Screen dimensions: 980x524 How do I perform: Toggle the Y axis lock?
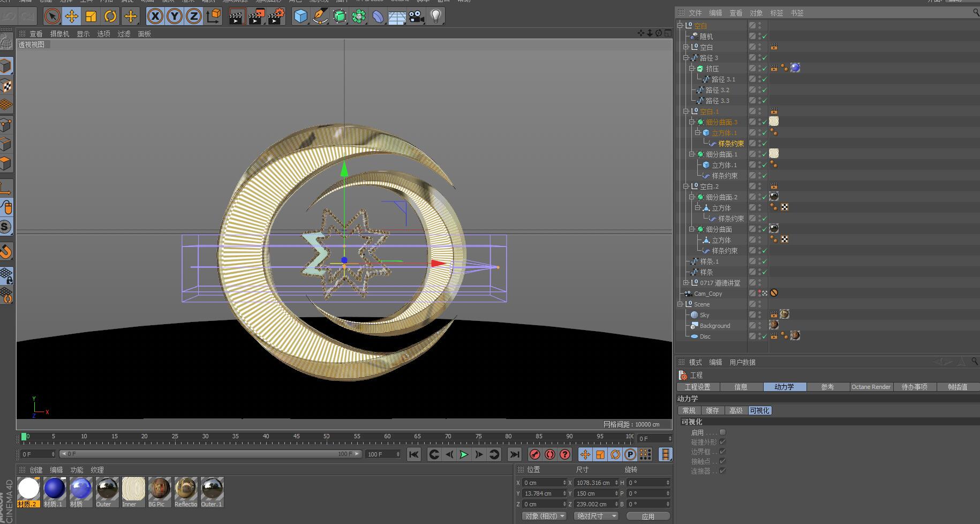point(174,17)
